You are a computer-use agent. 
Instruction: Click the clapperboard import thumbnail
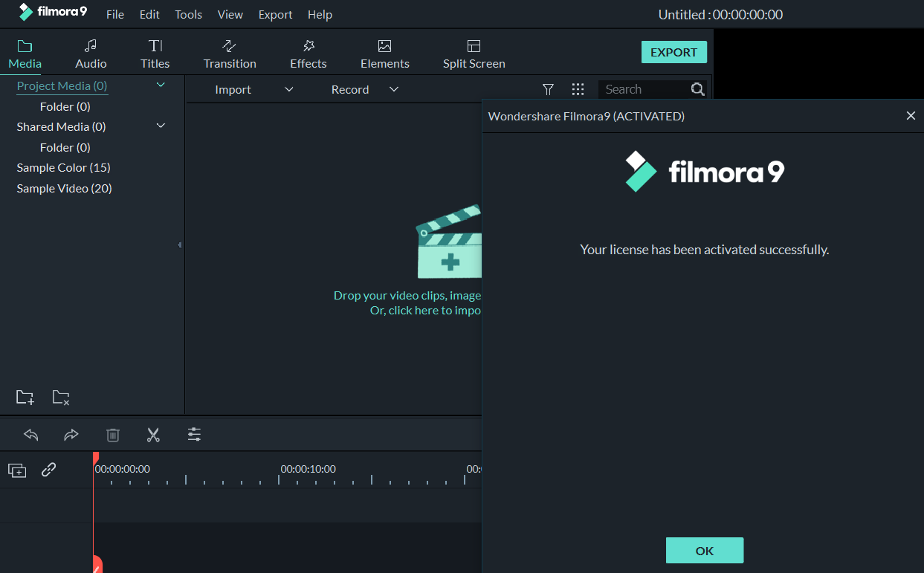coord(449,242)
